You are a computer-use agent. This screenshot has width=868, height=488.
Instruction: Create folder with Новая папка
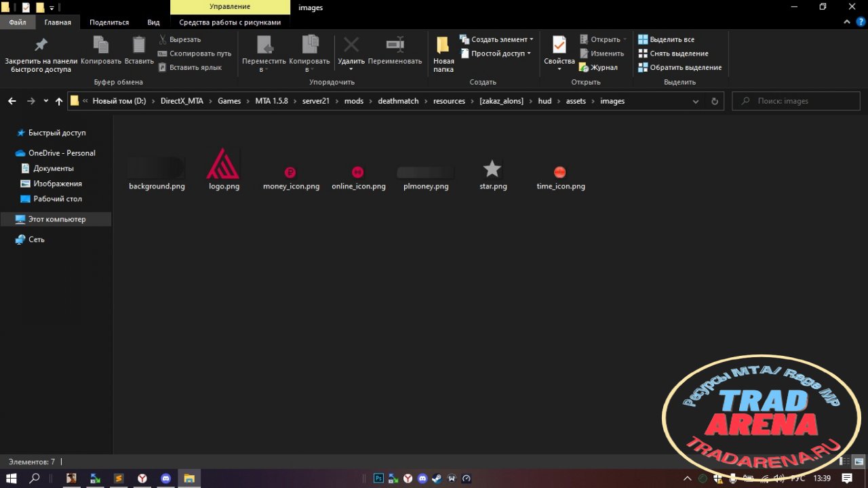coord(443,54)
